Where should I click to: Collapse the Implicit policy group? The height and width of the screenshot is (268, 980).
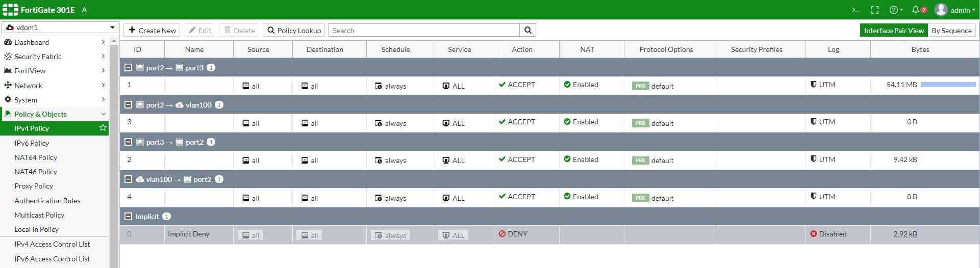[129, 217]
